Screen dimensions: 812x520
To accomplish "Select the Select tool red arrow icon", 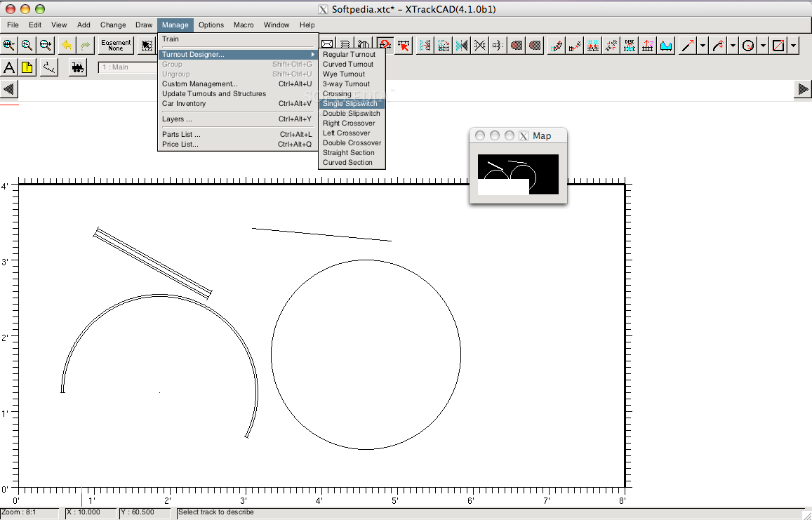I will click(x=404, y=46).
